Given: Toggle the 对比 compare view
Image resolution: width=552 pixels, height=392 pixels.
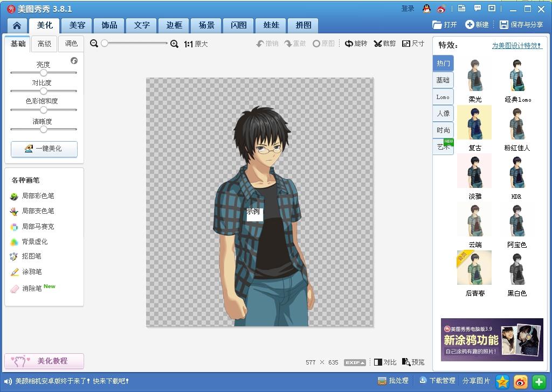Looking at the screenshot, I should coord(385,362).
